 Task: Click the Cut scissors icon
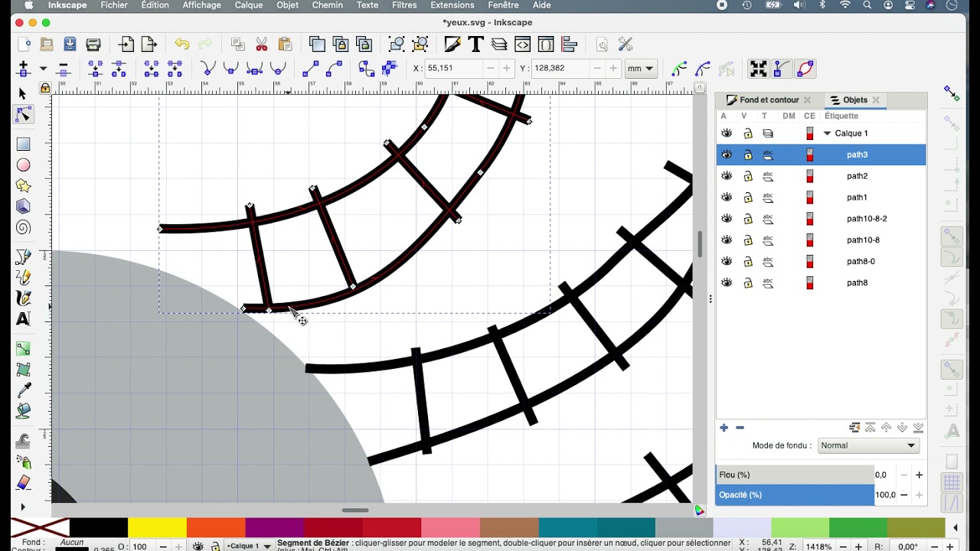point(261,44)
